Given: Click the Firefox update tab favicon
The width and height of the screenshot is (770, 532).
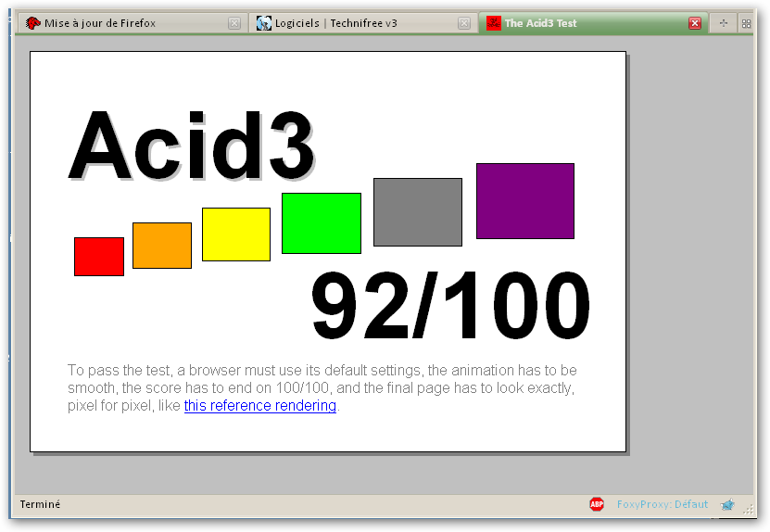Looking at the screenshot, I should tap(33, 23).
